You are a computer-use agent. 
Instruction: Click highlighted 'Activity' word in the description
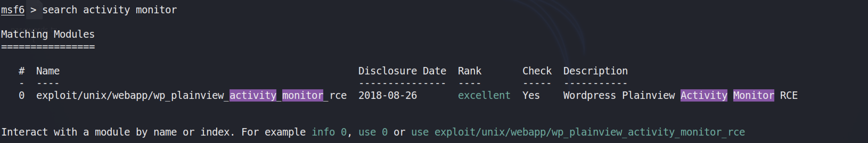point(704,95)
